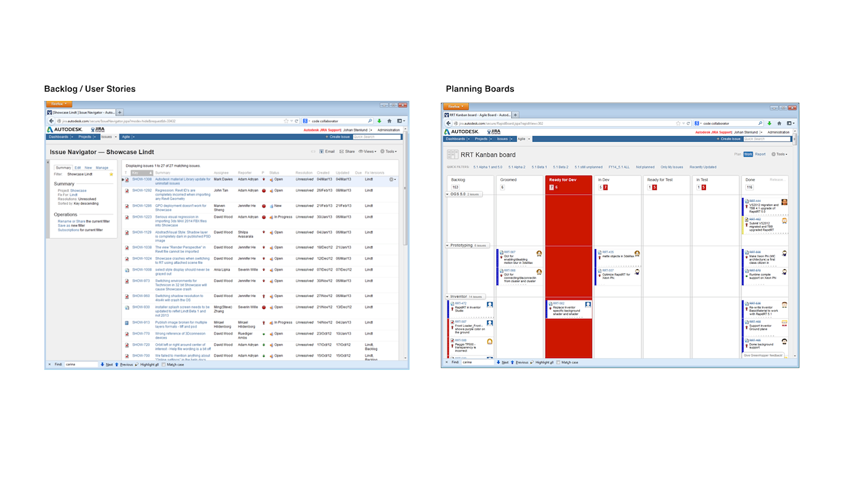Open Projects dropdown in Kanban board window
The width and height of the screenshot is (868, 487).
pyautogui.click(x=491, y=139)
